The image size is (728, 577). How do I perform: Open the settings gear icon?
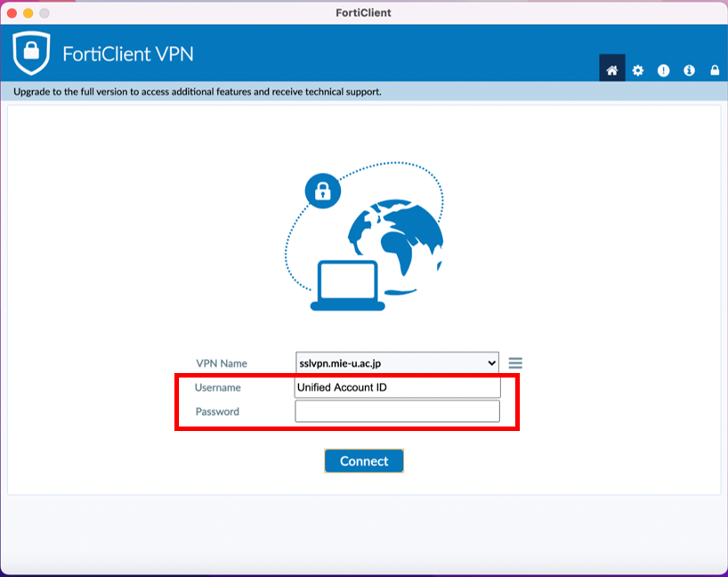point(638,70)
